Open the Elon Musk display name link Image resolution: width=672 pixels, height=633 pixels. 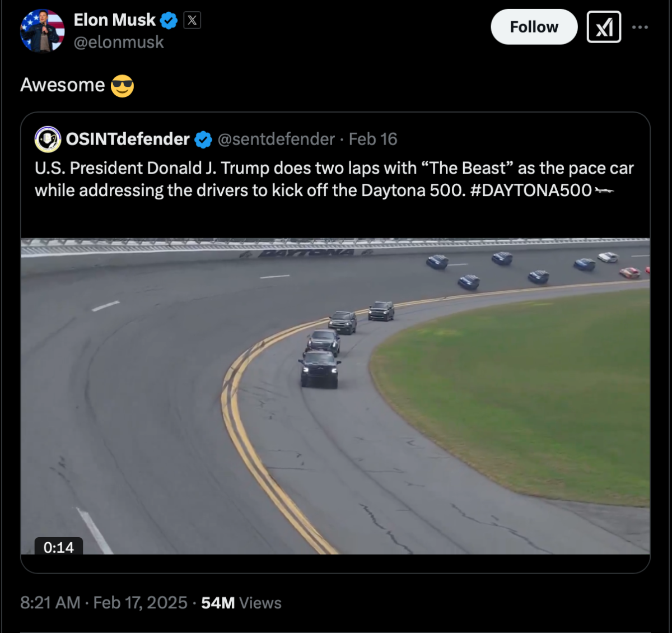coord(114,20)
